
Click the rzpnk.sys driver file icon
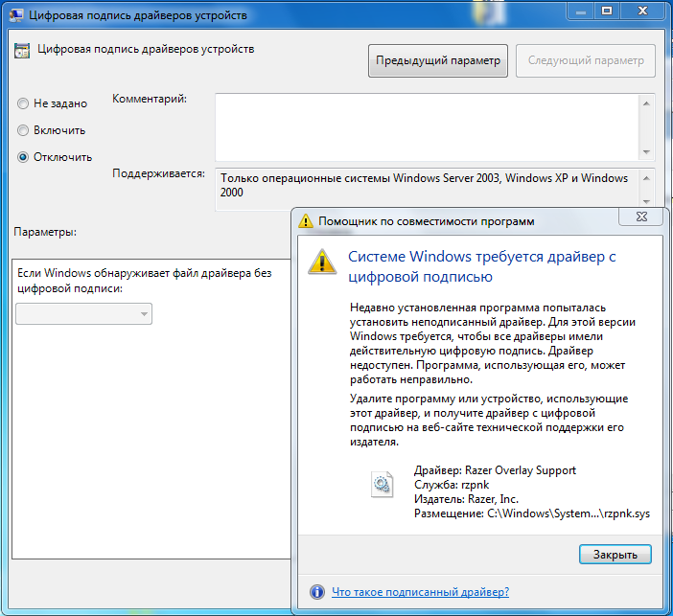[382, 485]
